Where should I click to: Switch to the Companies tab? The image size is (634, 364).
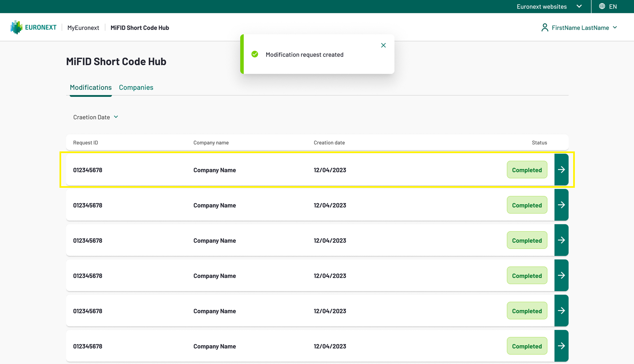(x=136, y=87)
